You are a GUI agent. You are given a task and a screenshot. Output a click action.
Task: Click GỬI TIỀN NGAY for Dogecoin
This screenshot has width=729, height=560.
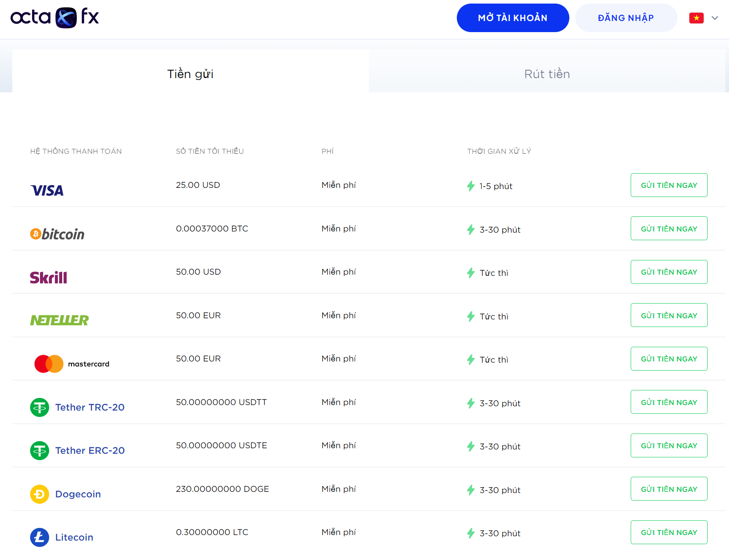[669, 489]
